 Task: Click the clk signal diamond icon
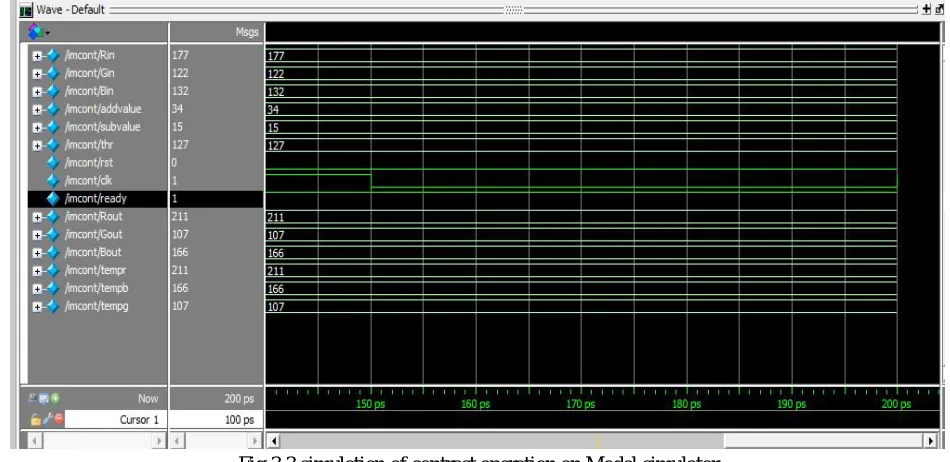[x=53, y=181]
